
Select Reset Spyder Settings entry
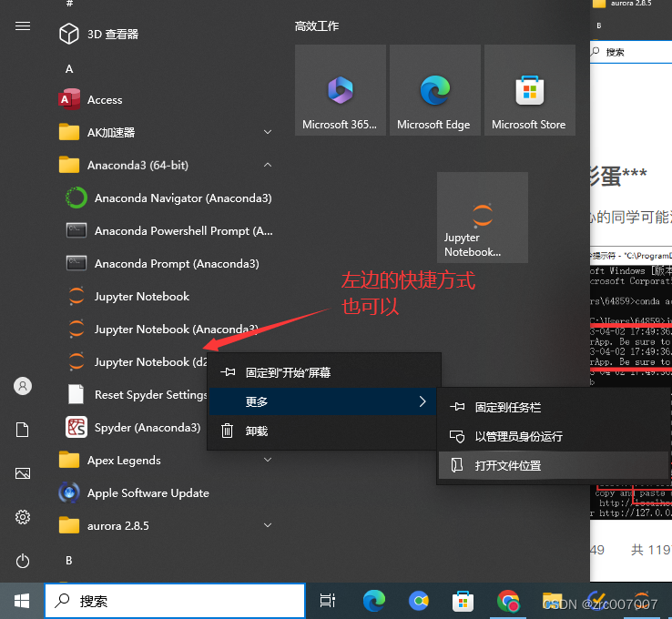point(137,394)
